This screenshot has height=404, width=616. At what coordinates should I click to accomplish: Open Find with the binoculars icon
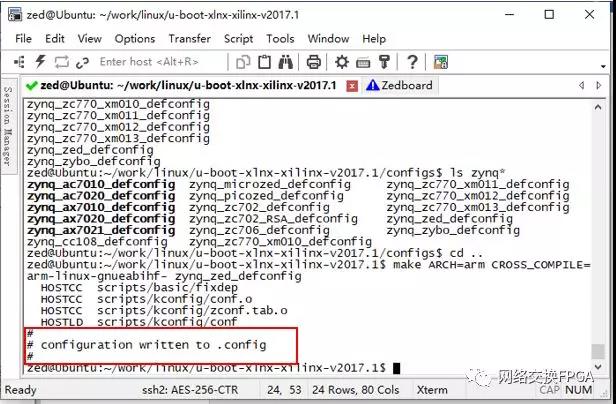286,62
